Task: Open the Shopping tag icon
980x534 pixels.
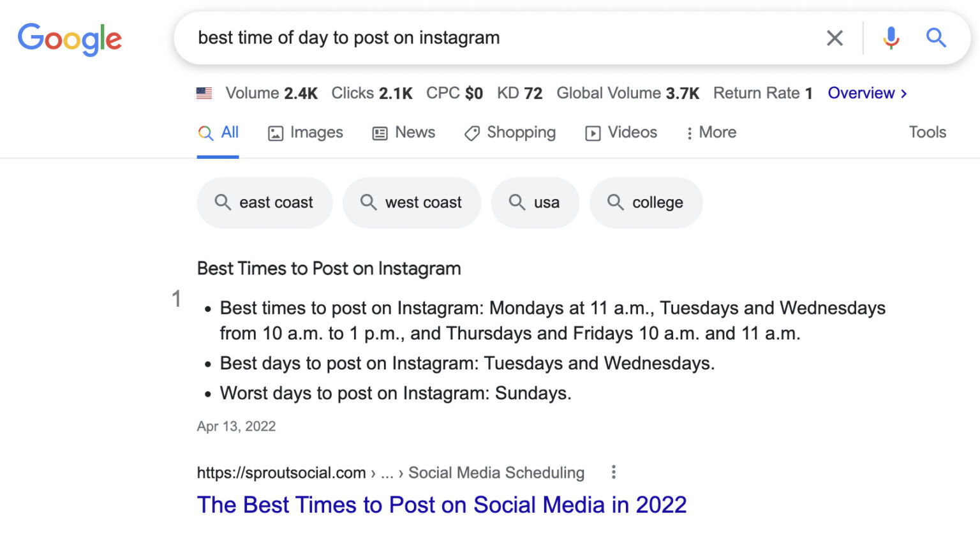Action: tap(471, 133)
